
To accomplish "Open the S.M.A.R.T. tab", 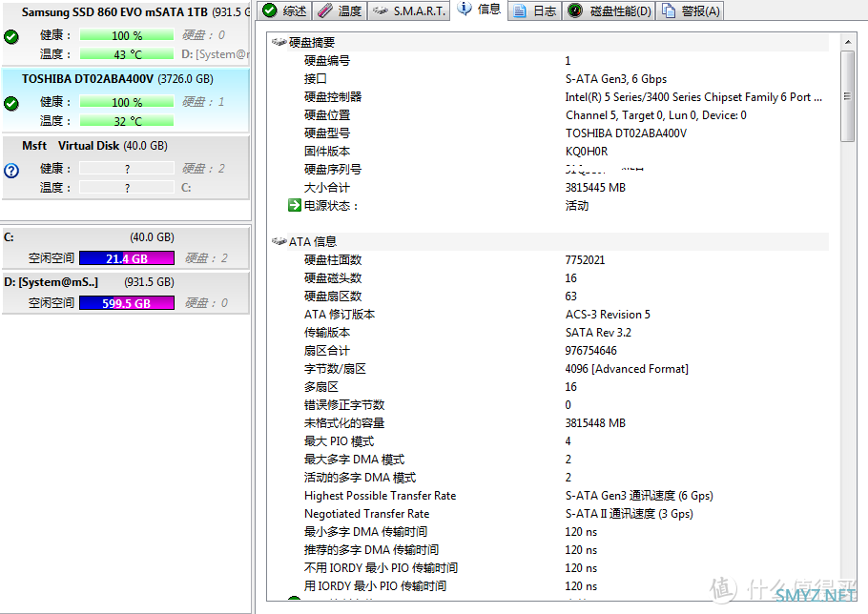I will click(x=408, y=10).
